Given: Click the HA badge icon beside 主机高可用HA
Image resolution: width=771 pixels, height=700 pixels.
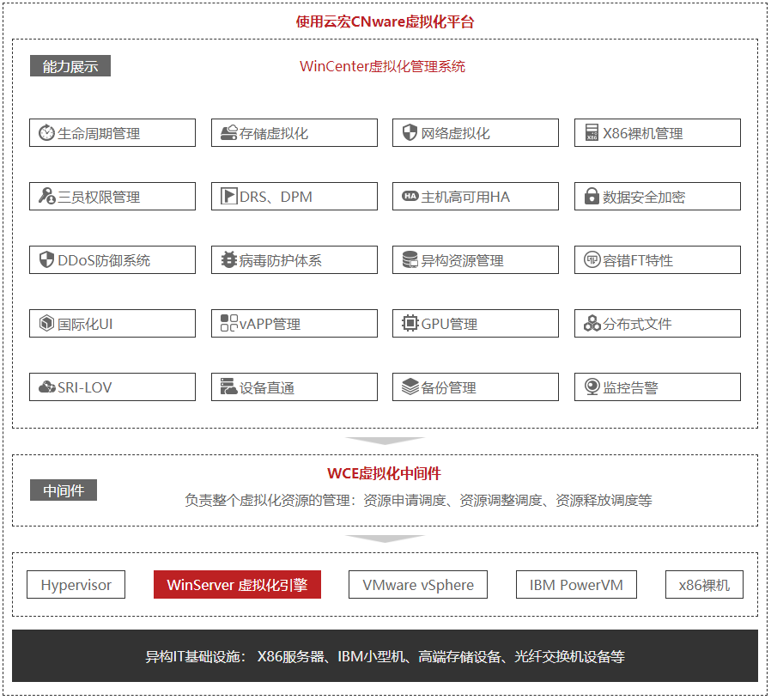Looking at the screenshot, I should pos(410,197).
